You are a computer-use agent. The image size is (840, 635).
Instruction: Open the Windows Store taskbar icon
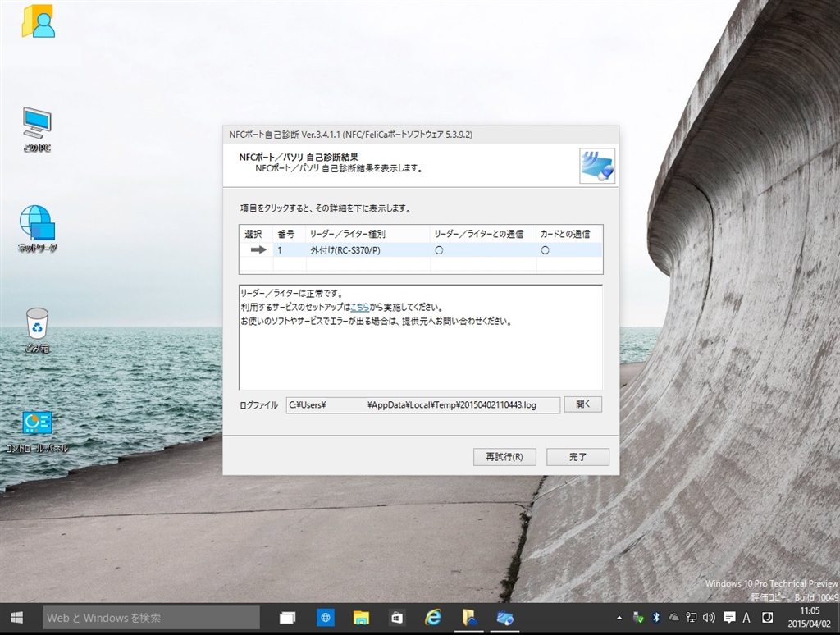coord(397,618)
